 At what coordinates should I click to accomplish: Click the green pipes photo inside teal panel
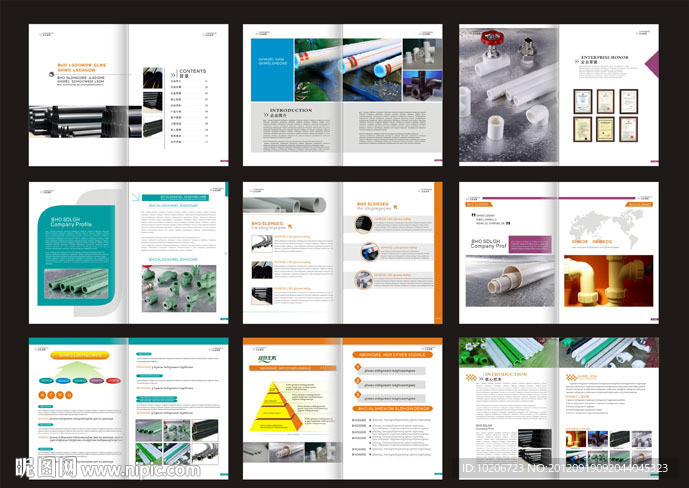click(x=76, y=284)
